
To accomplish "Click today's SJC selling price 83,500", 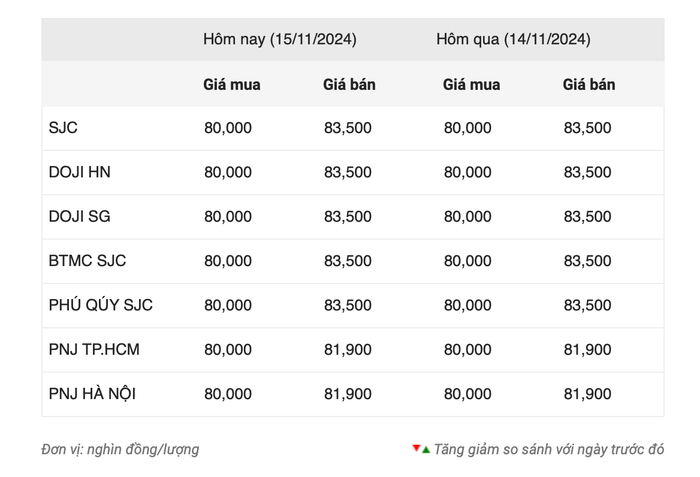I will pyautogui.click(x=348, y=128).
